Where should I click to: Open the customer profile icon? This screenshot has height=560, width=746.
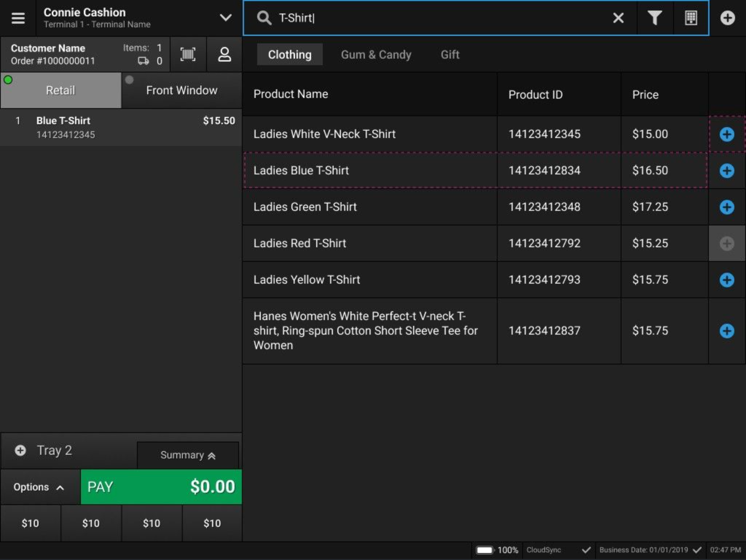[x=224, y=54]
